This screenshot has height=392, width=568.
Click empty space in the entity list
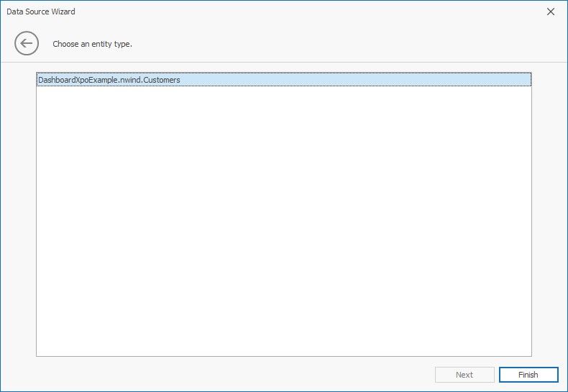pyautogui.click(x=283, y=216)
